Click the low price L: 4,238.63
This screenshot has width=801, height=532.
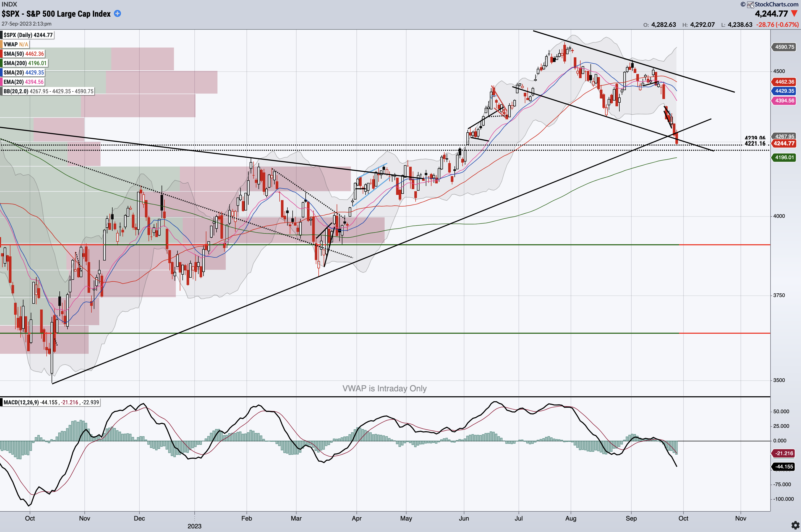(x=737, y=25)
